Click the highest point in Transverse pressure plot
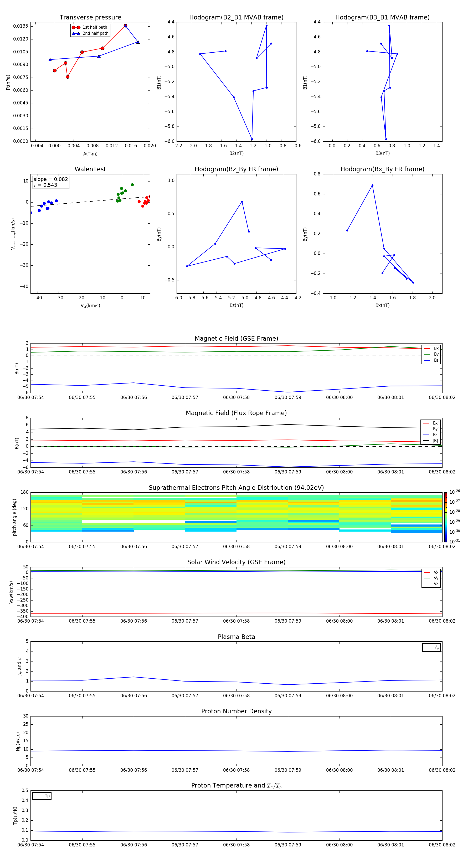This screenshot has height=868, width=473. 125,26
